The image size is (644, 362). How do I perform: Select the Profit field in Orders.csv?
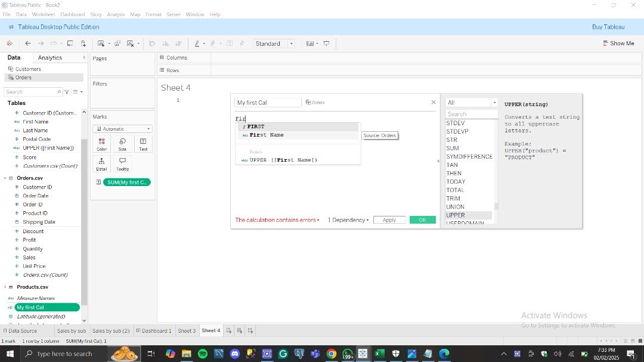click(29, 240)
